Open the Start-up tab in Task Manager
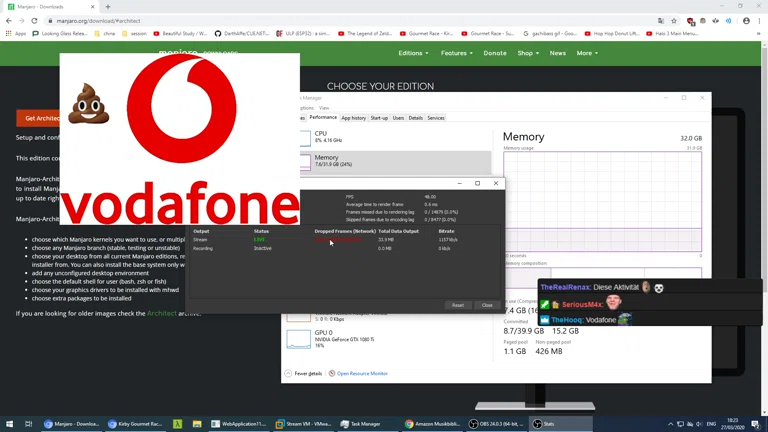768x432 pixels. pos(379,118)
